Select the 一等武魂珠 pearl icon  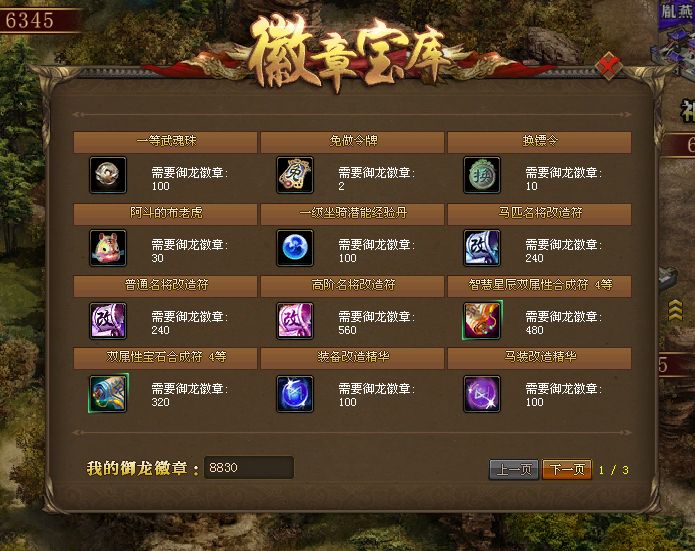click(x=108, y=175)
